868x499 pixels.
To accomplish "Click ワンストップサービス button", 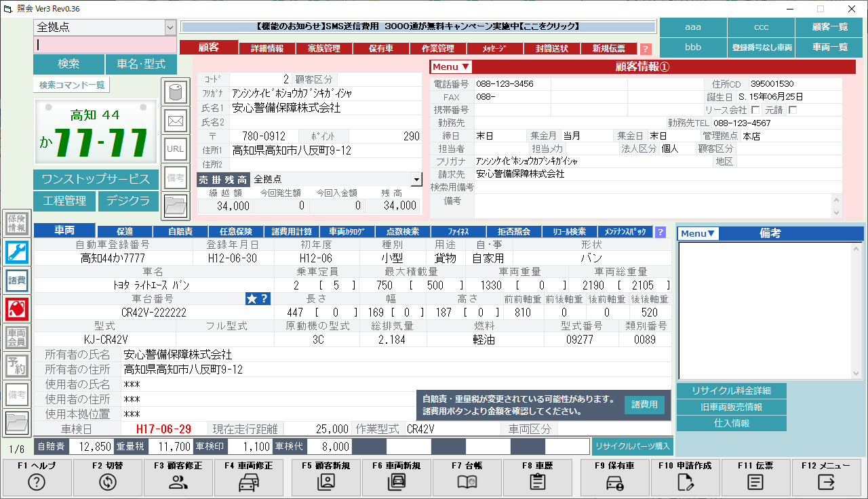I will tap(96, 180).
